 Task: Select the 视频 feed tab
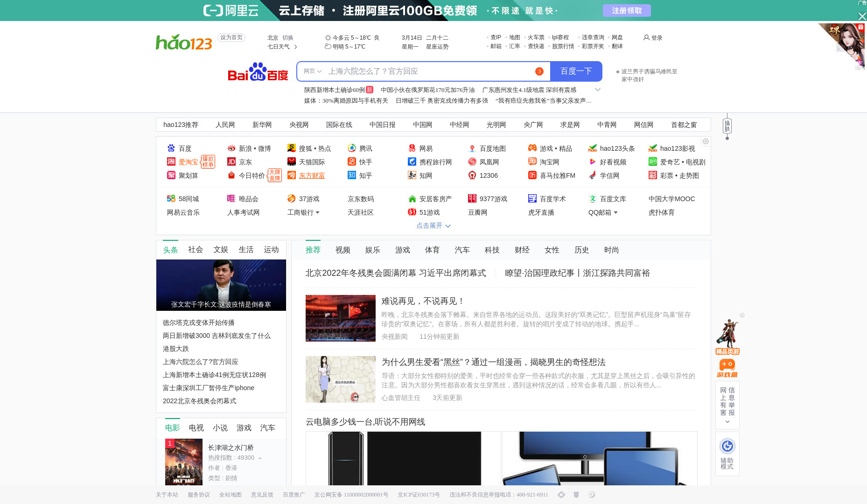click(343, 250)
